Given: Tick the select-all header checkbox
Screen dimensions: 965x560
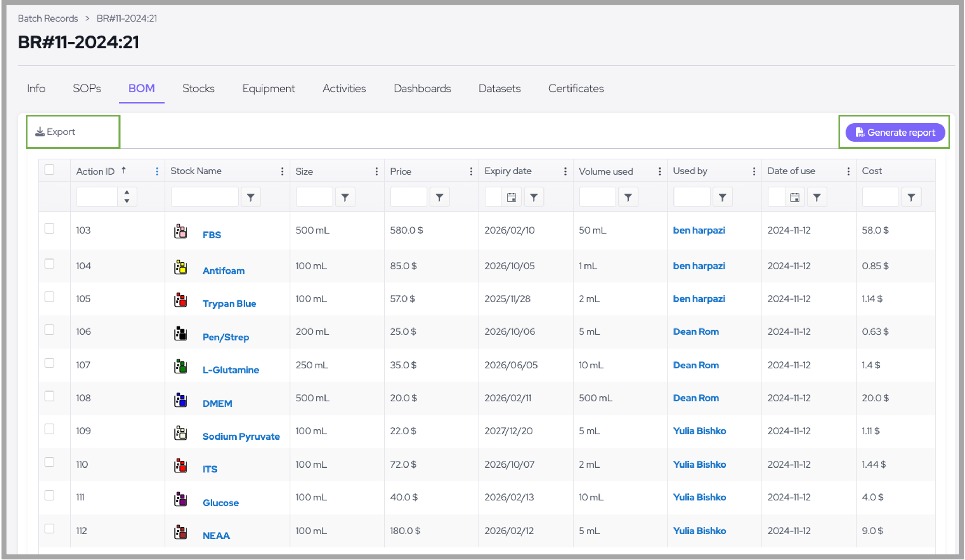Looking at the screenshot, I should [x=49, y=170].
